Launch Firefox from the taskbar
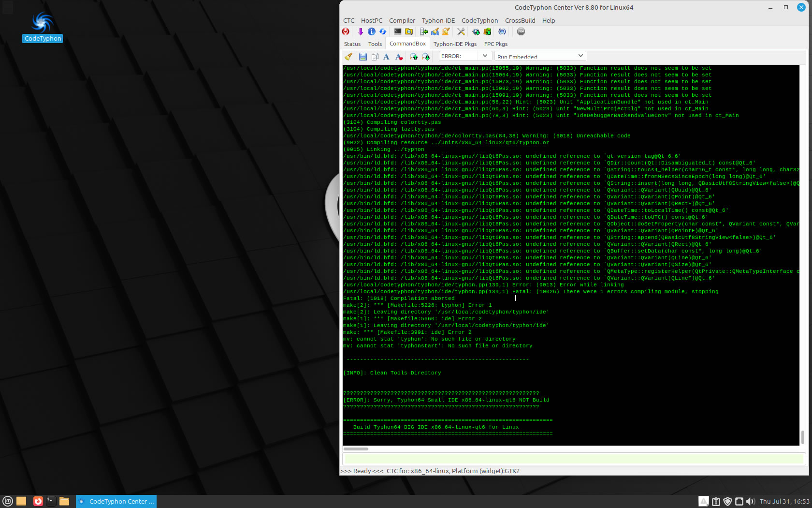This screenshot has width=812, height=508. click(38, 501)
